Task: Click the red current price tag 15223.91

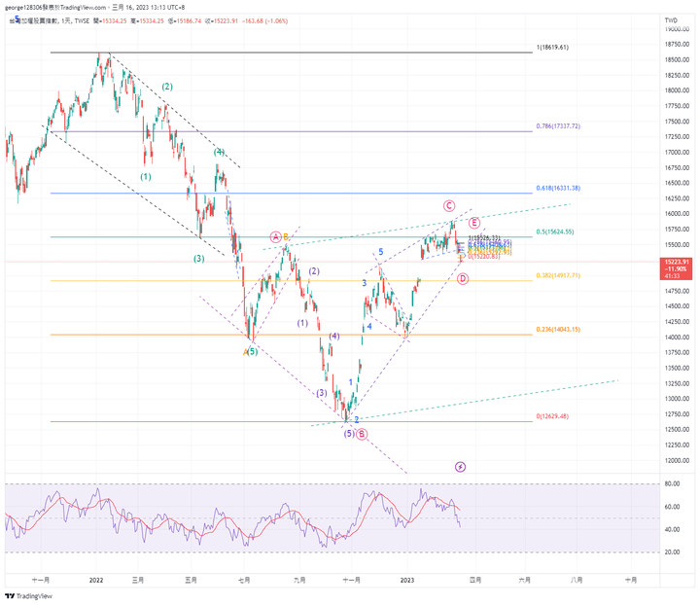Action: point(676,268)
